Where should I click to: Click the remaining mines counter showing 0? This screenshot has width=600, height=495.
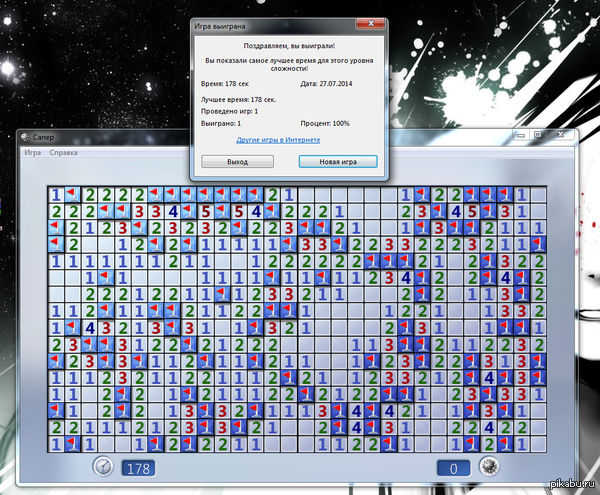[x=453, y=467]
